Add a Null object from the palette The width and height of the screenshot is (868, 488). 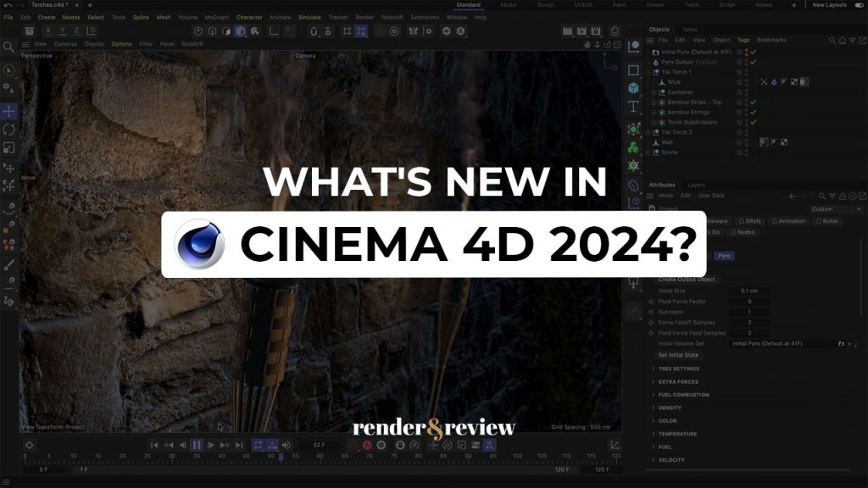pyautogui.click(x=634, y=47)
